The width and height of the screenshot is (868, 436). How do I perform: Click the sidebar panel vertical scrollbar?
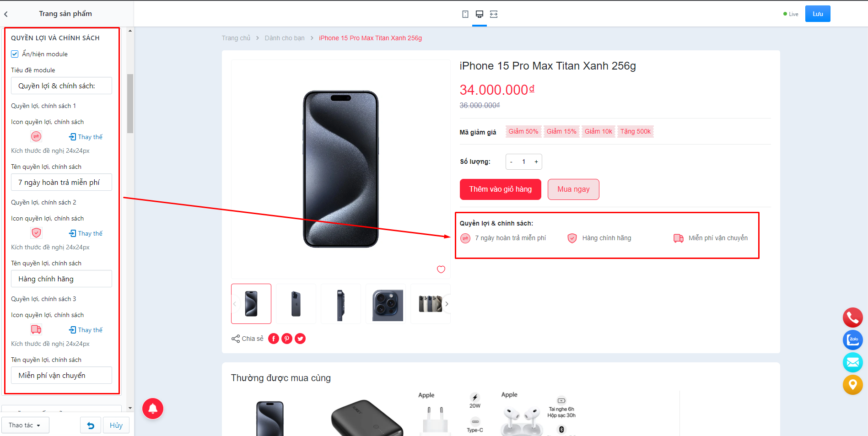[130, 103]
